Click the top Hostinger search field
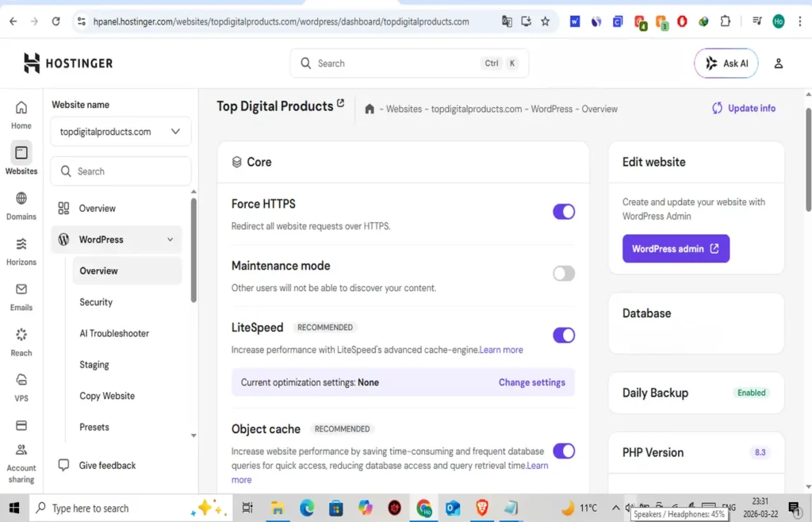 click(409, 63)
